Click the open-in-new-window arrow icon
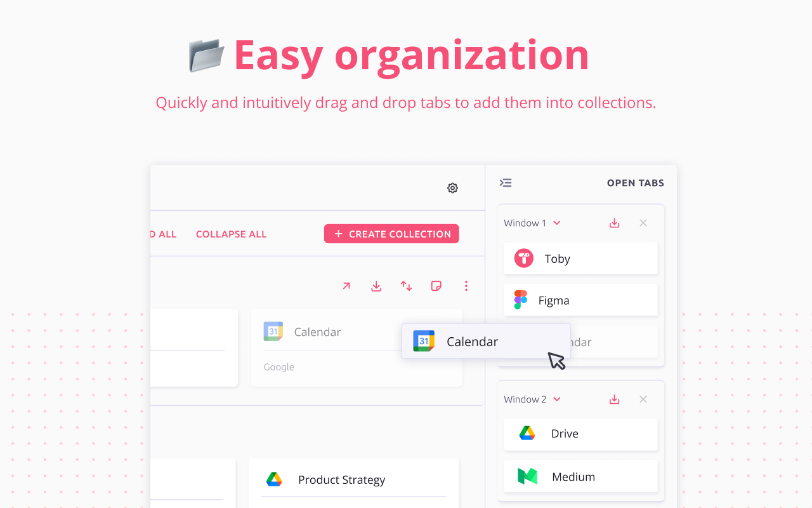Screen dimensions: 812x508 (346, 286)
